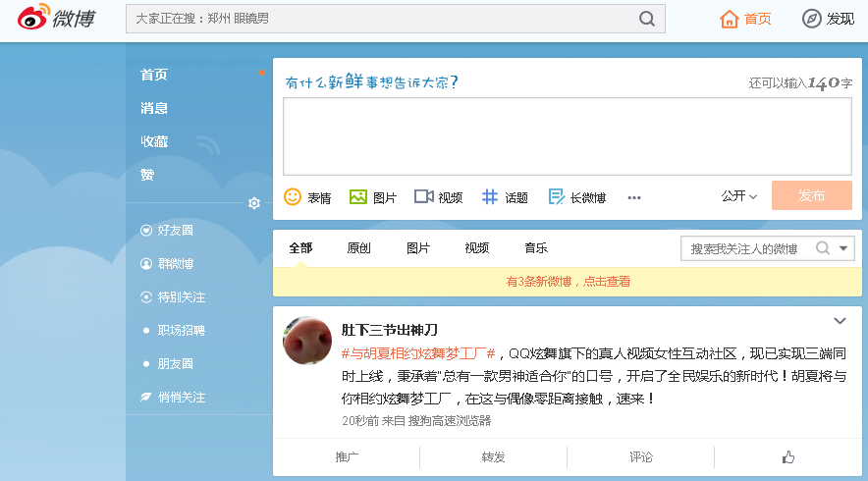Click the 图片 picture icon in composer
Screen dimensions: 868x481
click(x=358, y=196)
